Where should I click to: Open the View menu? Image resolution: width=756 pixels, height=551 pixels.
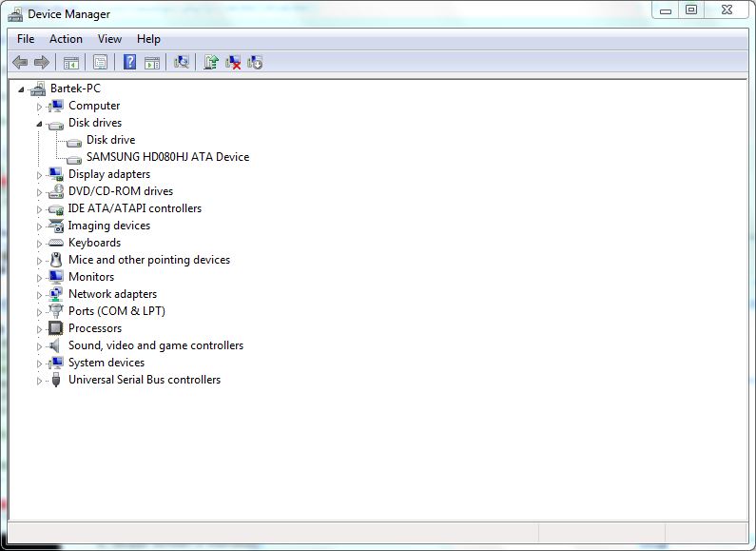109,39
